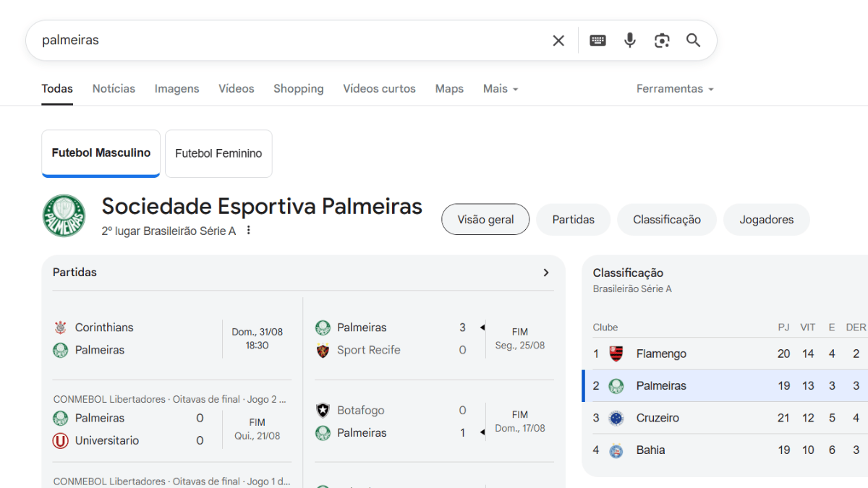This screenshot has height=488, width=868.
Task: Open the on-screen keyboard icon
Action: point(597,40)
